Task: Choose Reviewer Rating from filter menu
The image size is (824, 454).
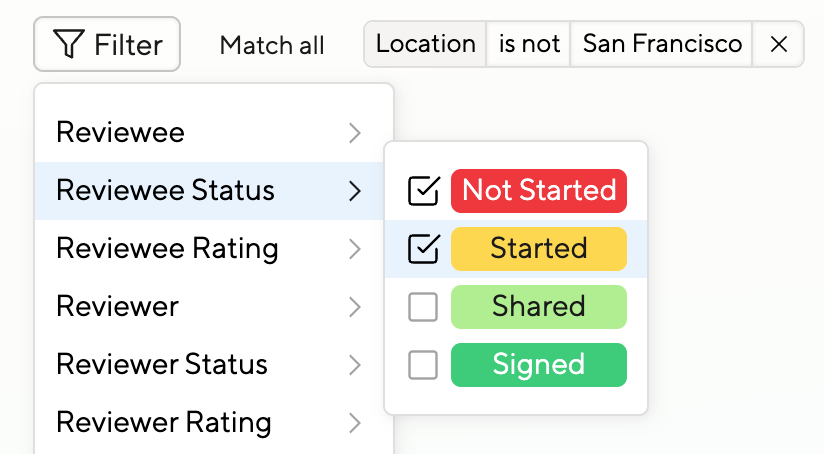Action: tap(164, 423)
